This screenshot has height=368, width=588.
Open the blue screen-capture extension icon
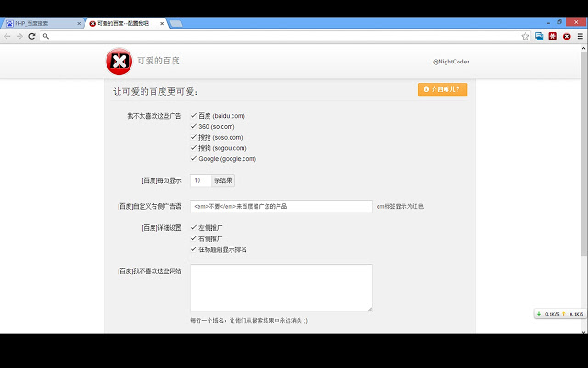click(539, 36)
